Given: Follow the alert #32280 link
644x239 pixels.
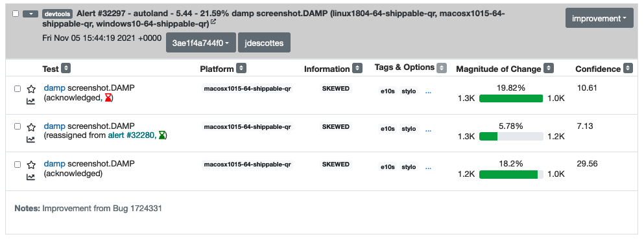Looking at the screenshot, I should [x=132, y=136].
